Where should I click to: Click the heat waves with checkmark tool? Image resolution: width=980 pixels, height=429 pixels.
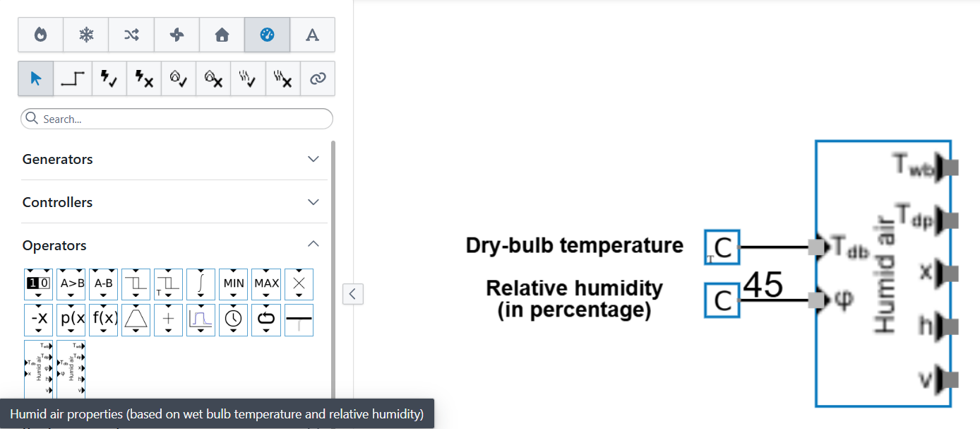(247, 78)
